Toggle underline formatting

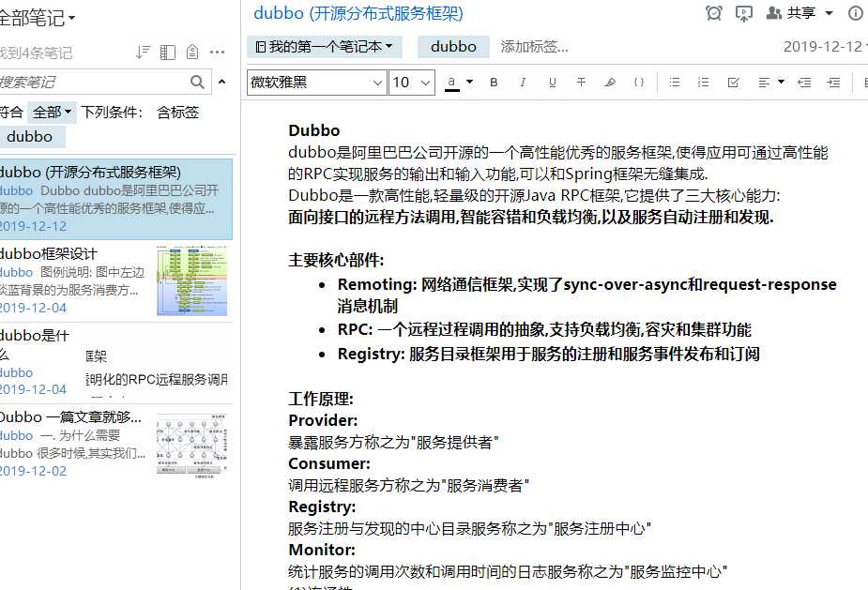click(552, 83)
